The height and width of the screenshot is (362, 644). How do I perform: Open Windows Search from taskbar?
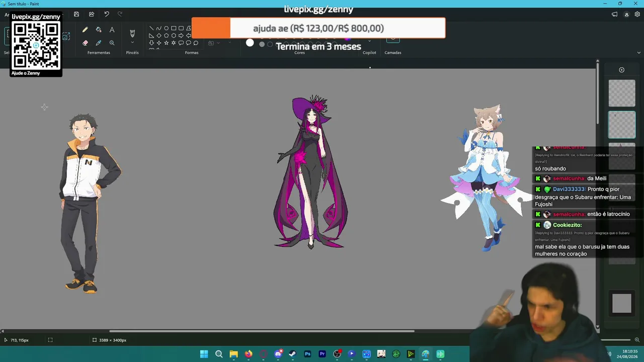coord(219,354)
